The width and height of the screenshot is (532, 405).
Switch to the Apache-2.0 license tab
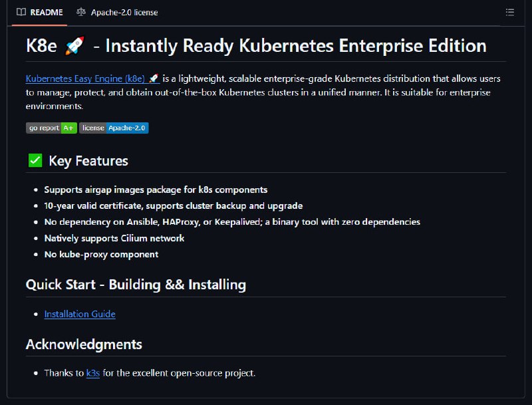point(117,13)
